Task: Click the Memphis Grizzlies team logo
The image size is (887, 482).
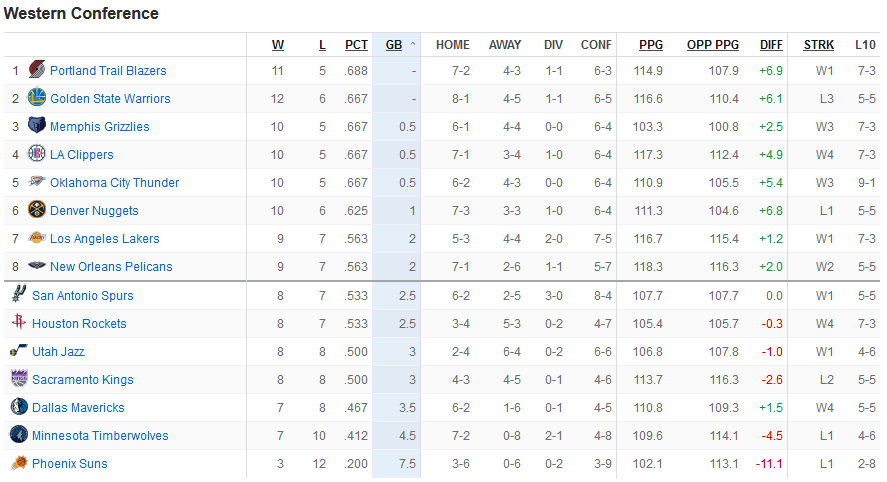Action: tap(37, 127)
